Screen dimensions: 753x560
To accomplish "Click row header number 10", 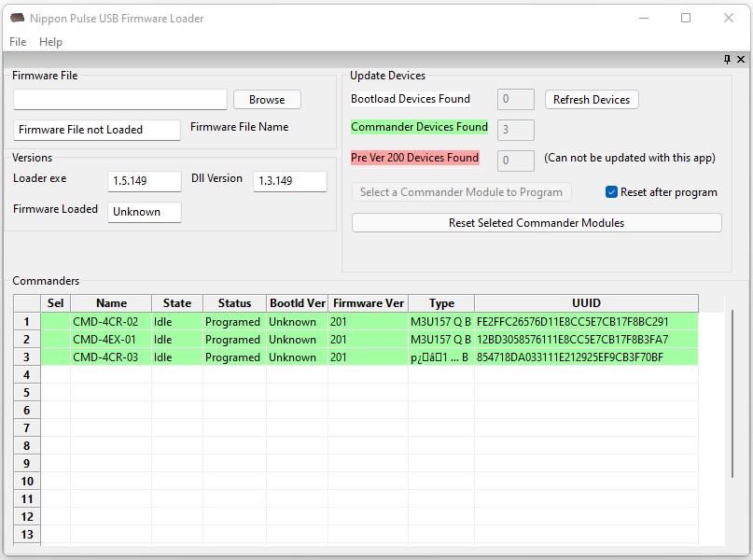I will tap(27, 482).
